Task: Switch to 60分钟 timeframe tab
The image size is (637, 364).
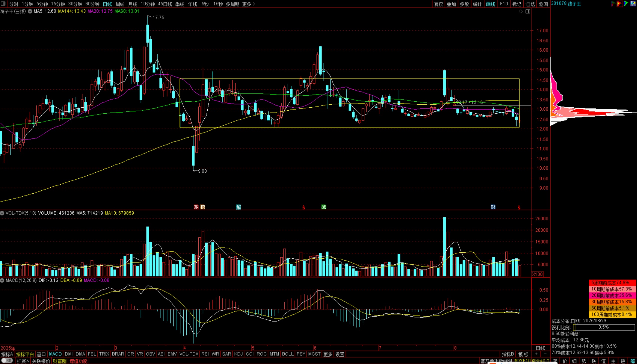Action: 92,4
